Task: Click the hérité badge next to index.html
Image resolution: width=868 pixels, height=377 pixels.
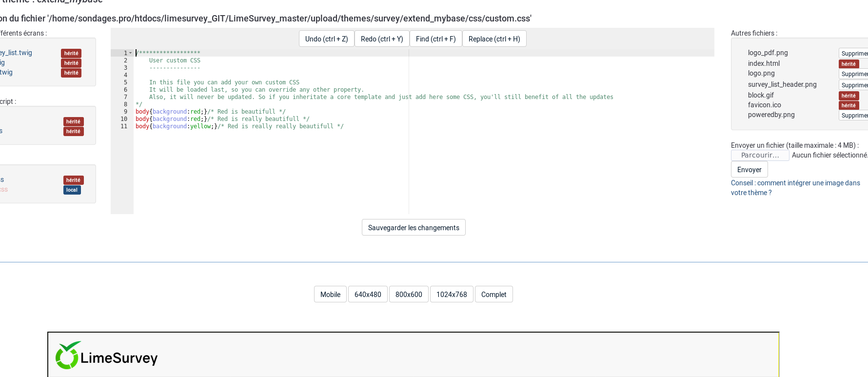Action: pyautogui.click(x=848, y=64)
